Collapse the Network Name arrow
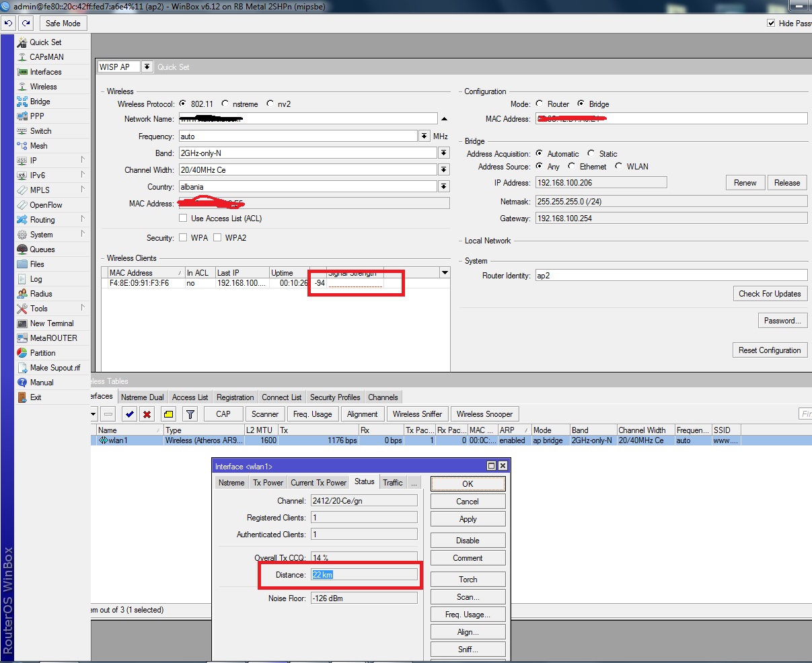The image size is (812, 663). point(444,119)
